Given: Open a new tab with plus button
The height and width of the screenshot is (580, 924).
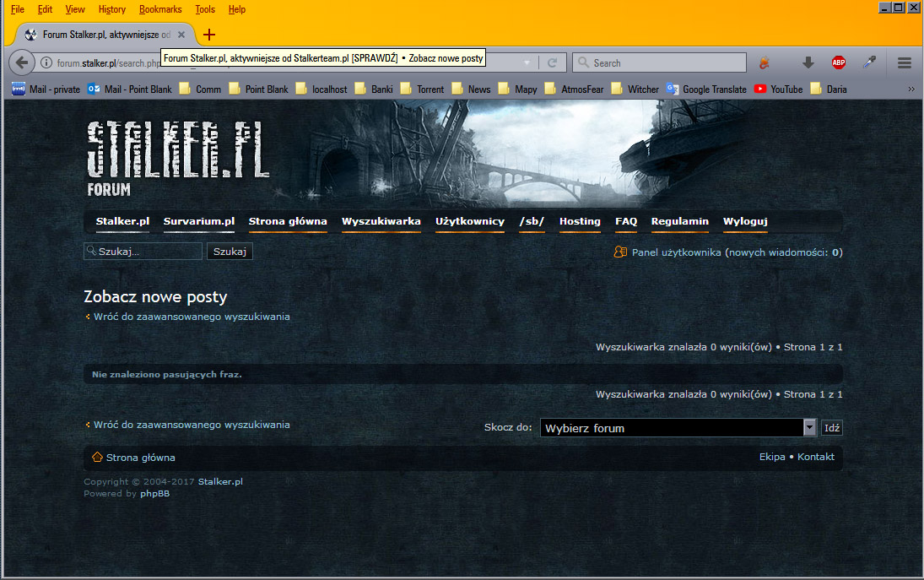Looking at the screenshot, I should [208, 35].
